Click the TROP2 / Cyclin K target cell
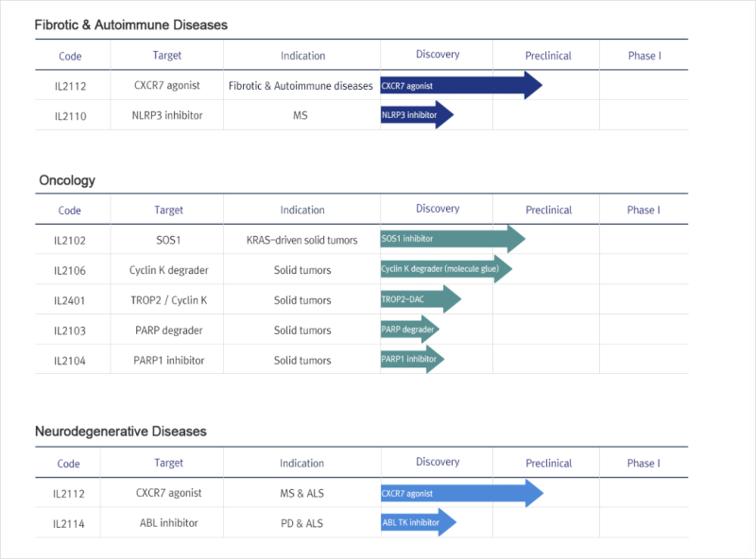This screenshot has width=756, height=559. pos(168,300)
